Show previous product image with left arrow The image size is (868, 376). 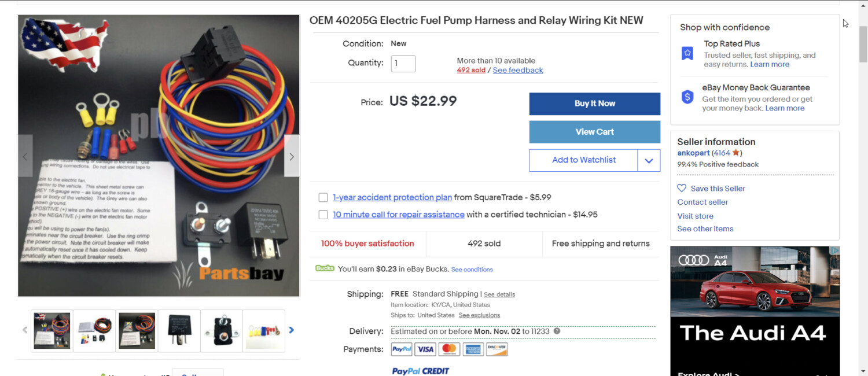click(x=25, y=156)
